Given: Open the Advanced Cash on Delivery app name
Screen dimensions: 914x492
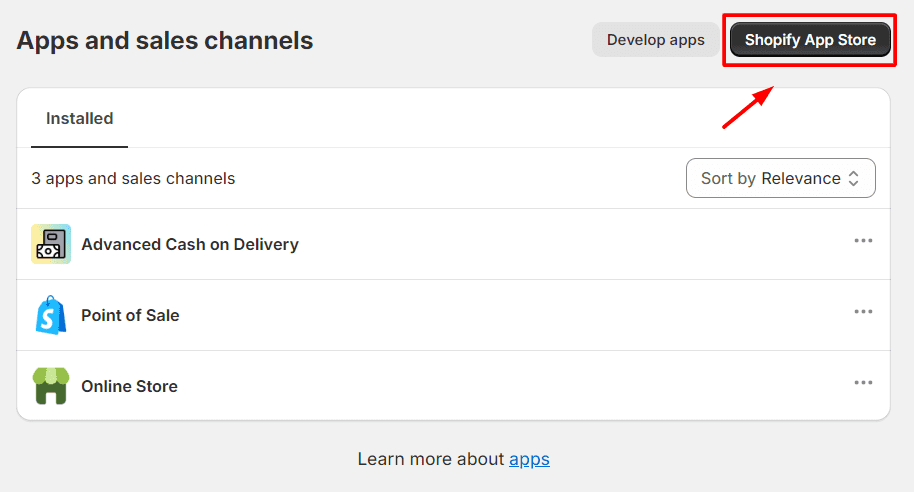Looking at the screenshot, I should pyautogui.click(x=189, y=244).
